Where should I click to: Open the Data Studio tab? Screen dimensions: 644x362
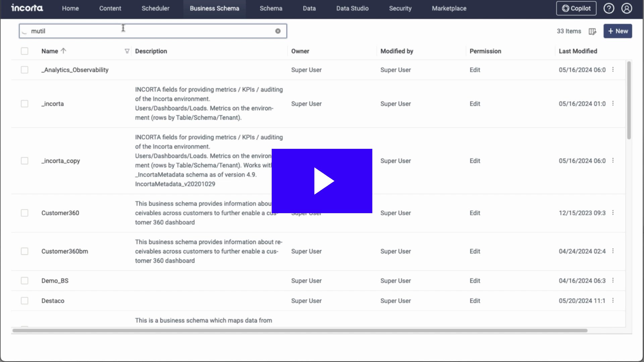click(x=353, y=8)
